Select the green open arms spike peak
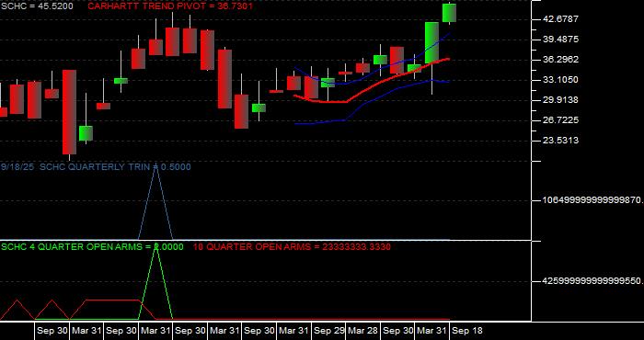 click(x=155, y=246)
